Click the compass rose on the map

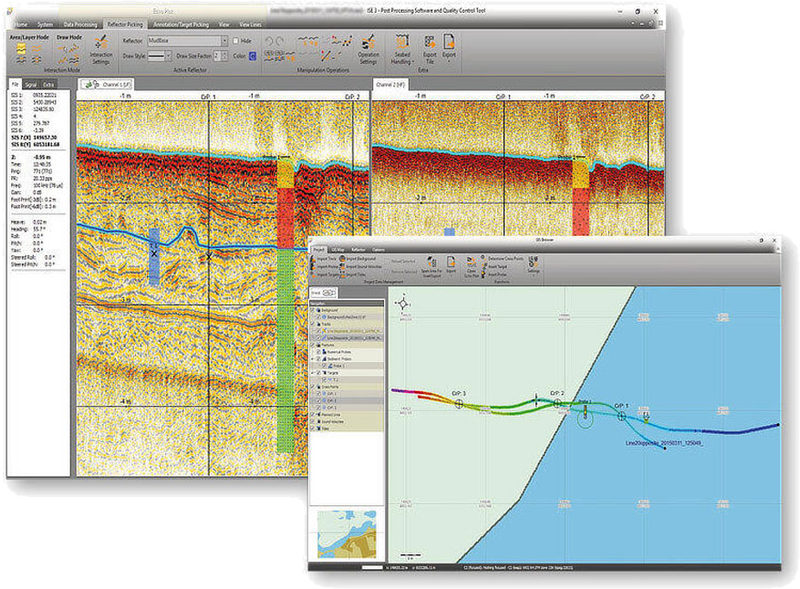coord(403,304)
